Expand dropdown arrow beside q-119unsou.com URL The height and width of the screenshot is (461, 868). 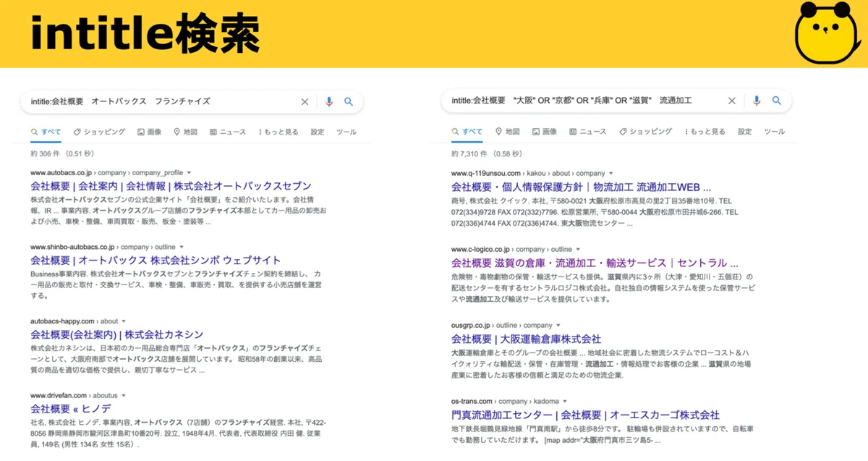coord(611,174)
